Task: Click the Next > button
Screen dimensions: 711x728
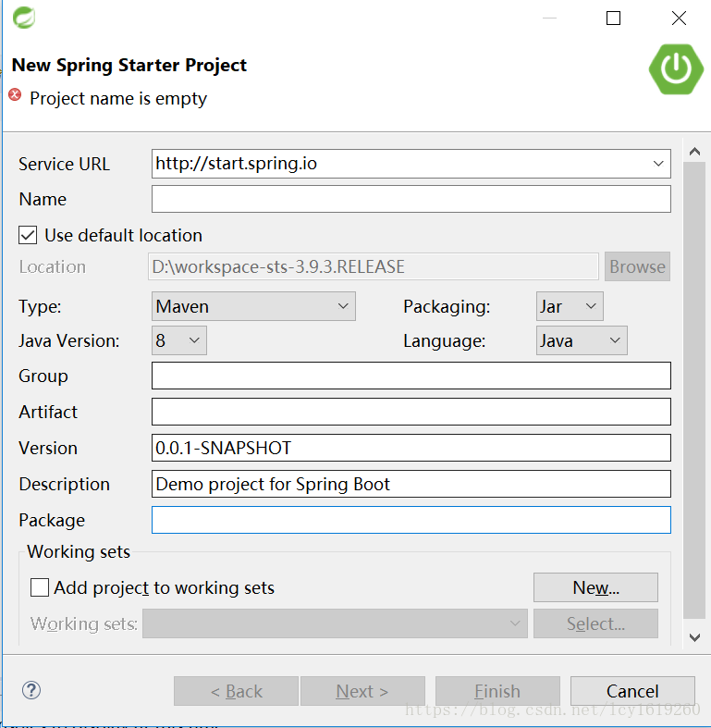Action: click(362, 691)
